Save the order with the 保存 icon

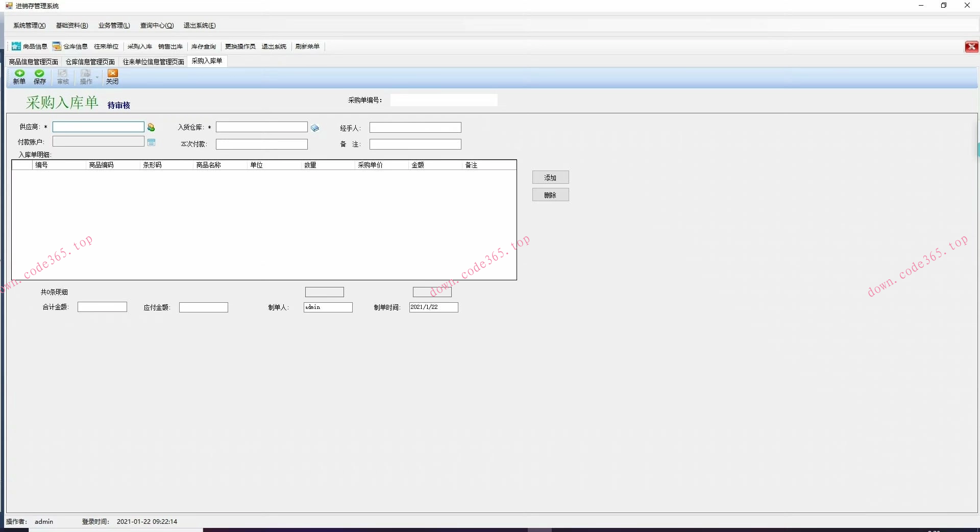tap(40, 77)
